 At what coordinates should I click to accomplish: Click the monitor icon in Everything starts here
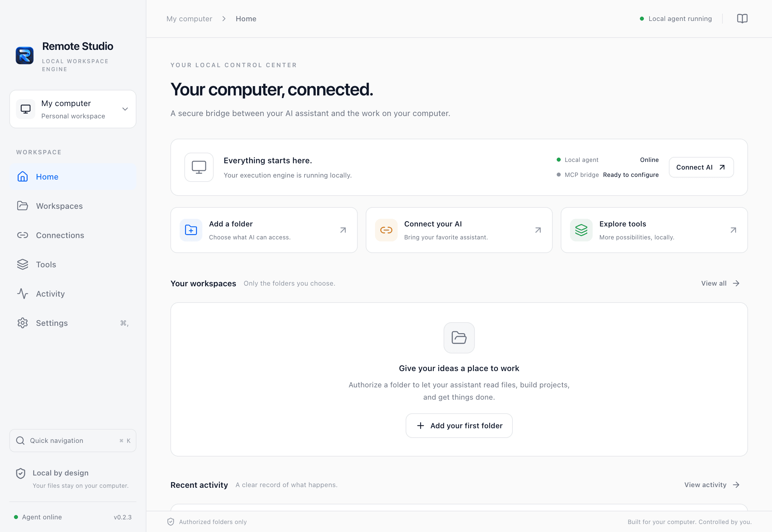click(199, 167)
